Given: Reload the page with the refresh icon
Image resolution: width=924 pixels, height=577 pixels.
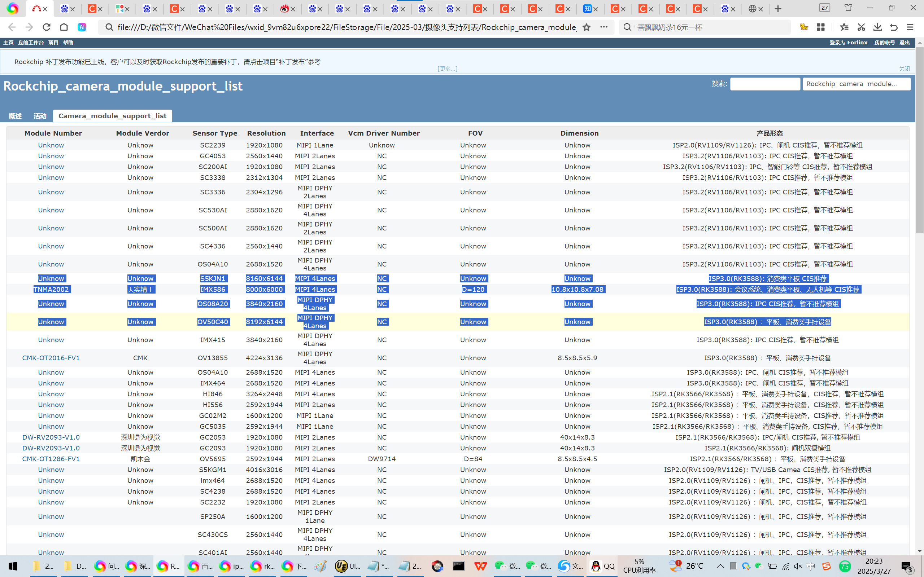Looking at the screenshot, I should pyautogui.click(x=47, y=27).
